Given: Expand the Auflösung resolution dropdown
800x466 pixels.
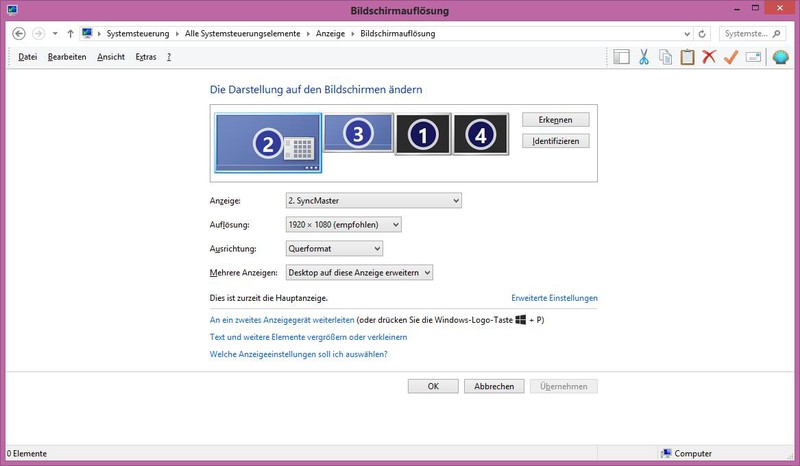Looking at the screenshot, I should 343,225.
